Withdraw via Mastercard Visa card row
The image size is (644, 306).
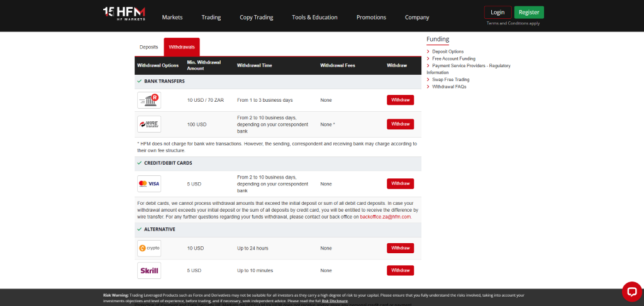point(401,183)
